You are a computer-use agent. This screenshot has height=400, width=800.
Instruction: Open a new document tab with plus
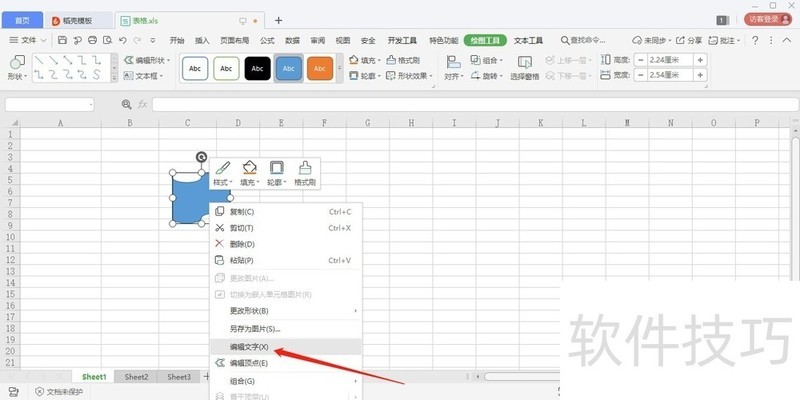279,20
